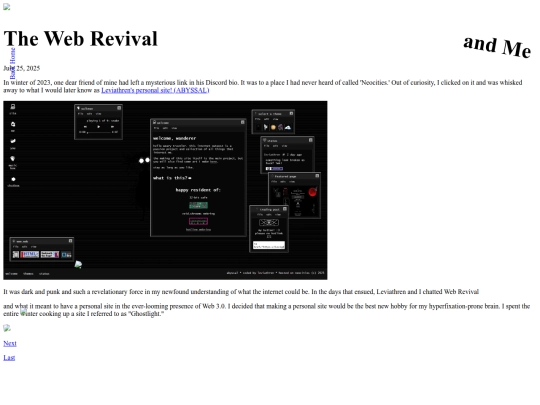Viewport: 540px width, 405px height.
Task: Click the paragraph starting "In winter of 2023"
Action: point(263,86)
